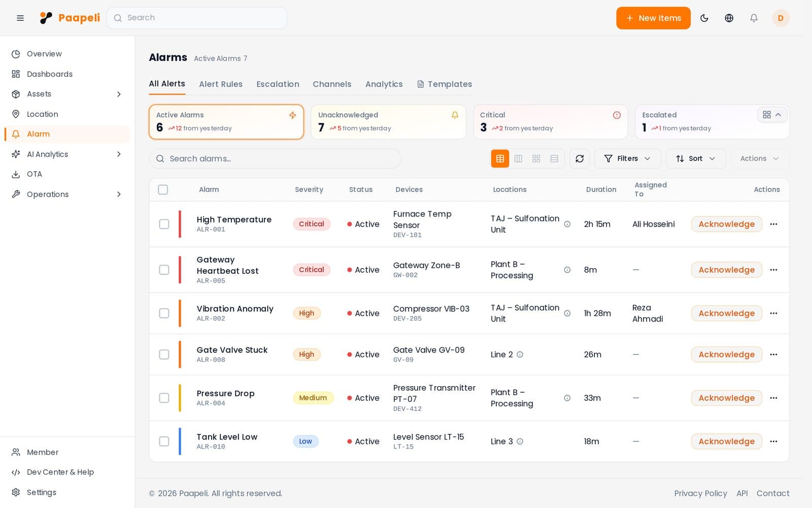Switch to Alert Rules tab
Image resolution: width=812 pixels, height=508 pixels.
pos(221,84)
